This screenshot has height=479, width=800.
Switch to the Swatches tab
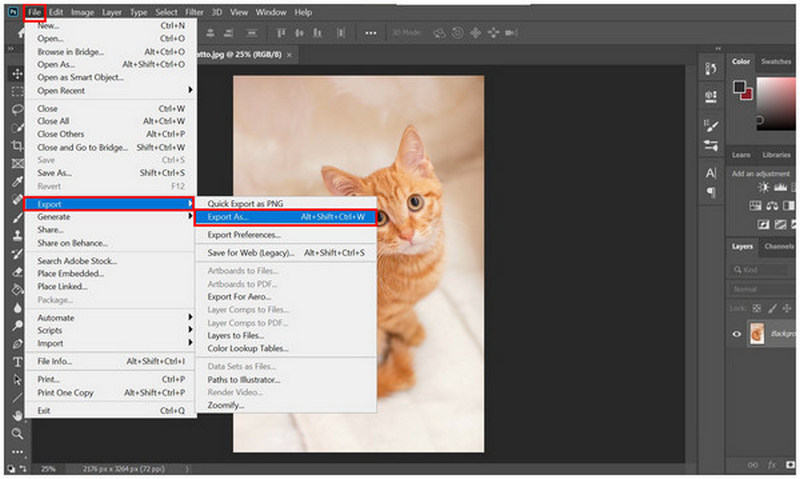coord(776,61)
